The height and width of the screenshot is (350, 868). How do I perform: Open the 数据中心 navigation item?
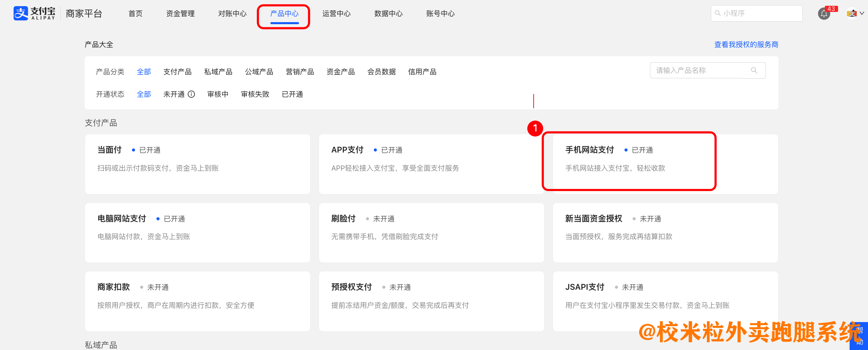coord(388,14)
